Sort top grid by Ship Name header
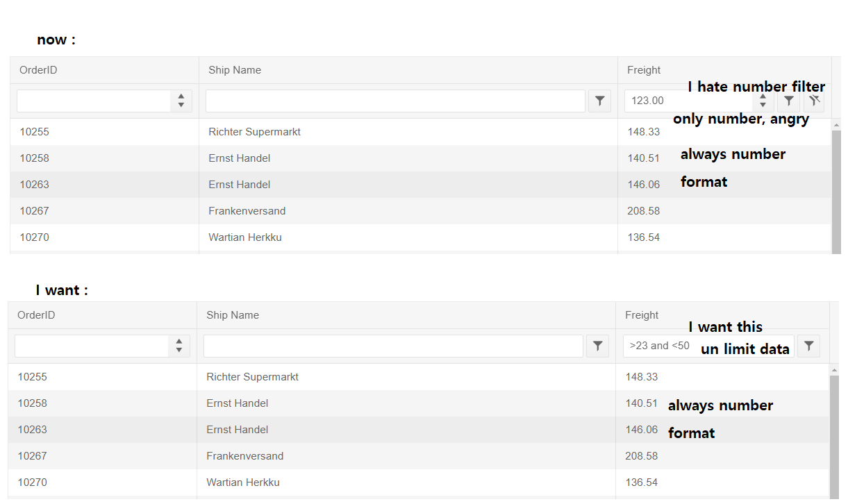848x504 pixels. click(235, 70)
